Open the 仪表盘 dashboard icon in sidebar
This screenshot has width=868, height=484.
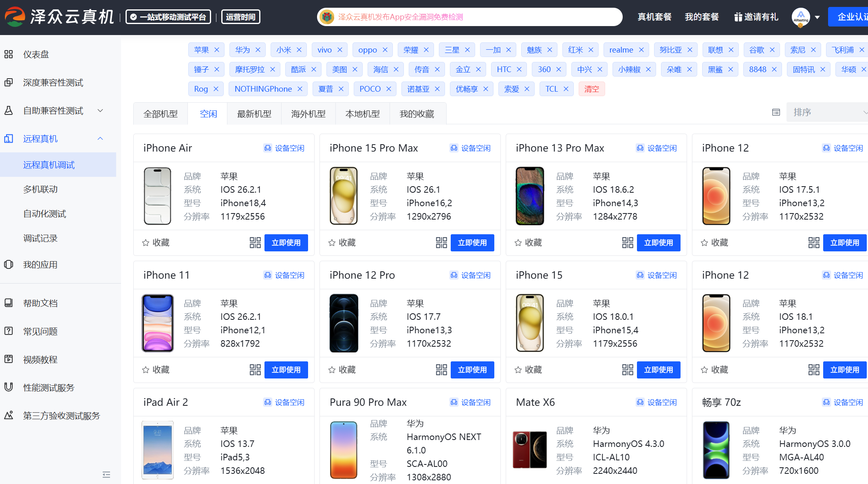point(9,54)
